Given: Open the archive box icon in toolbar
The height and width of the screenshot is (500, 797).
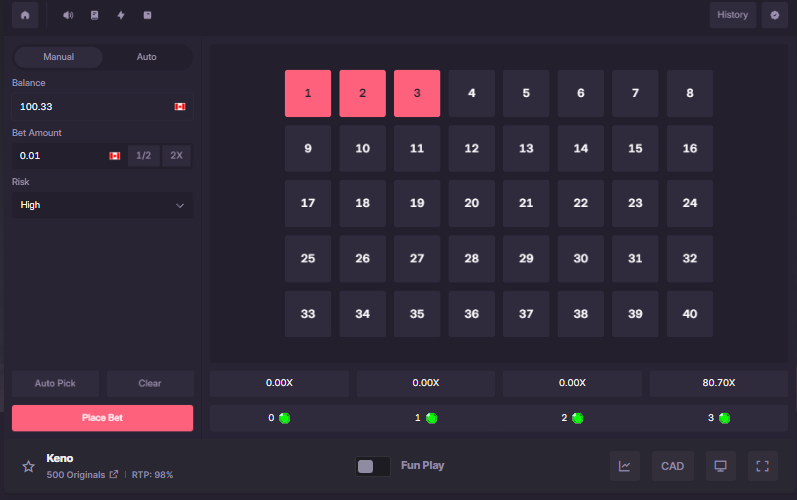Looking at the screenshot, I should click(147, 15).
